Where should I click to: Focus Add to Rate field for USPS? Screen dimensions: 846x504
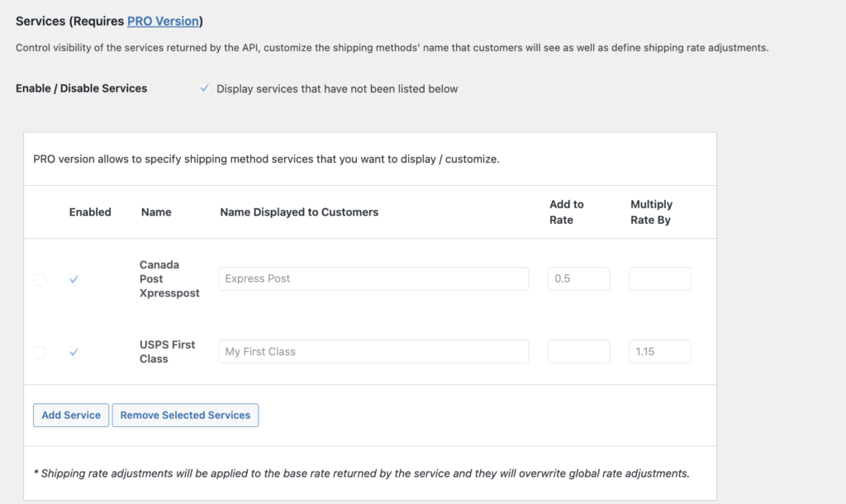tap(578, 352)
